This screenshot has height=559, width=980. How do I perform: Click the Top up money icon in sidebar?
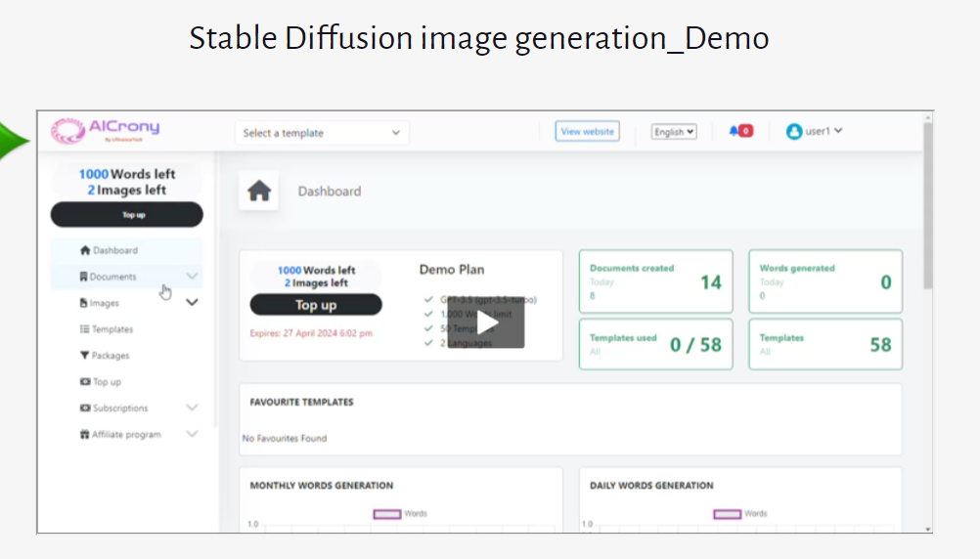click(85, 381)
